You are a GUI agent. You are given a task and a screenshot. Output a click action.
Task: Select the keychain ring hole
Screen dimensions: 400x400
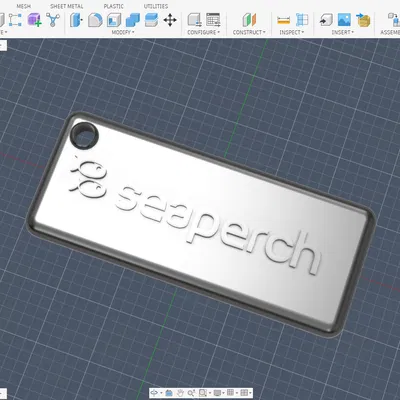pyautogui.click(x=84, y=135)
